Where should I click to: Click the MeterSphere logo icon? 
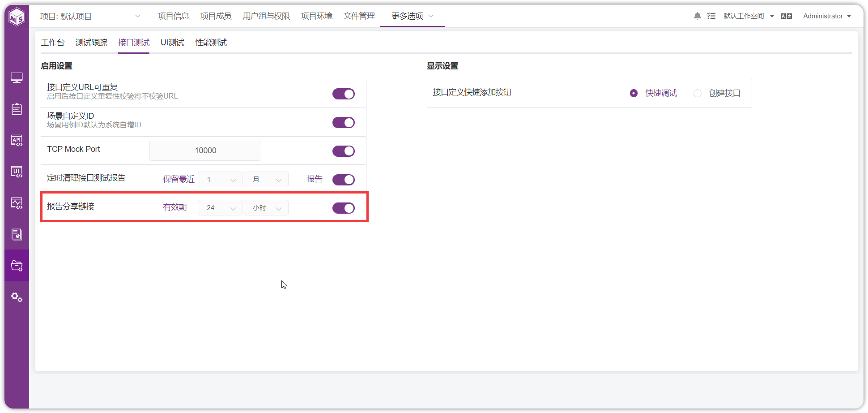tap(17, 17)
